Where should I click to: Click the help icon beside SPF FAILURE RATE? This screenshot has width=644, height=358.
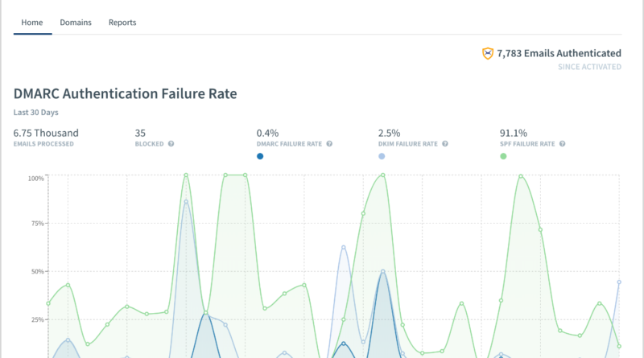pyautogui.click(x=562, y=144)
